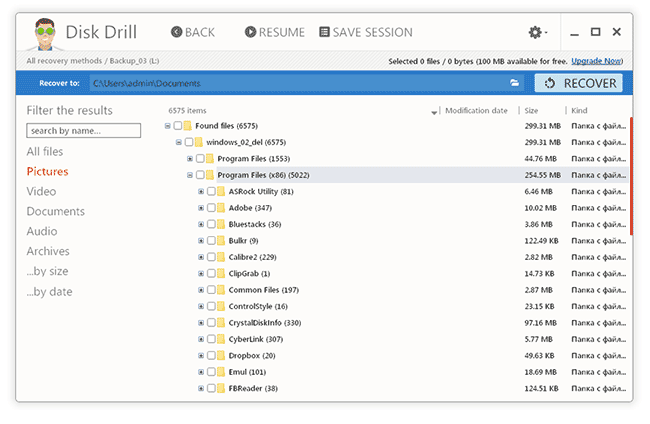This screenshot has width=650, height=424.
Task: Filter results by Archives
Action: click(48, 251)
